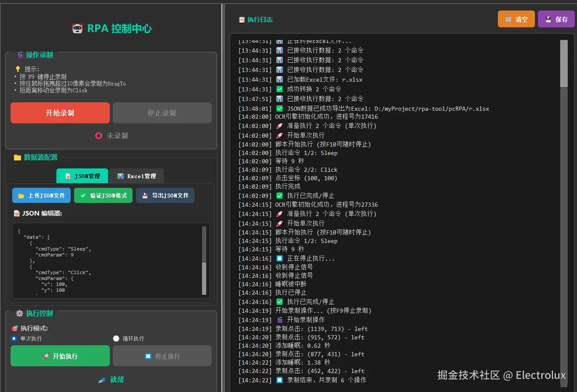Click the 导出JSON文件 export button
This screenshot has width=577, height=392.
tap(165, 195)
